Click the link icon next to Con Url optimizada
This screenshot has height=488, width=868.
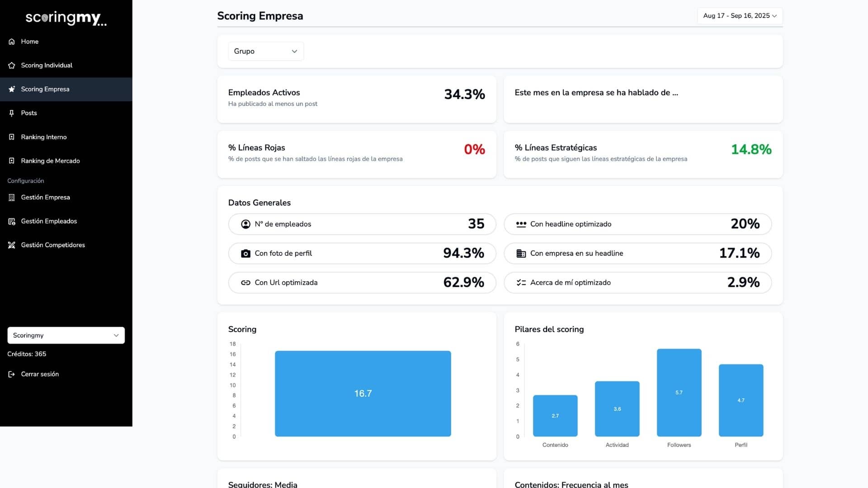pyautogui.click(x=245, y=283)
